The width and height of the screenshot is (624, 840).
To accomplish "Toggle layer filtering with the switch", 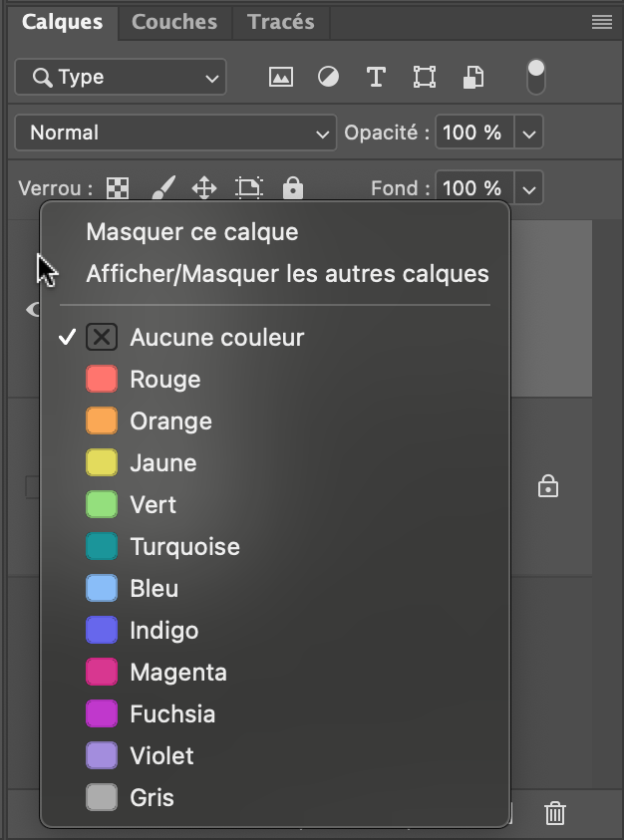I will (x=535, y=77).
